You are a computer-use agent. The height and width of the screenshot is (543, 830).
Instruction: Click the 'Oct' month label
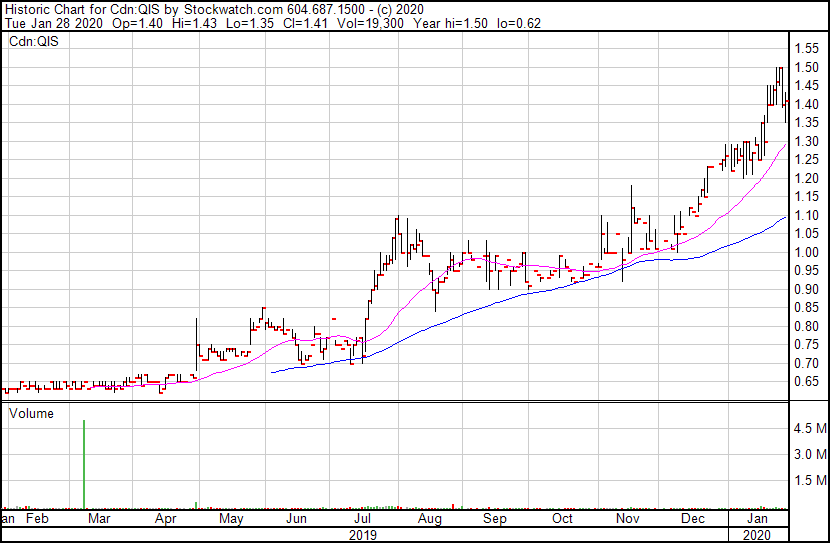[x=562, y=519]
